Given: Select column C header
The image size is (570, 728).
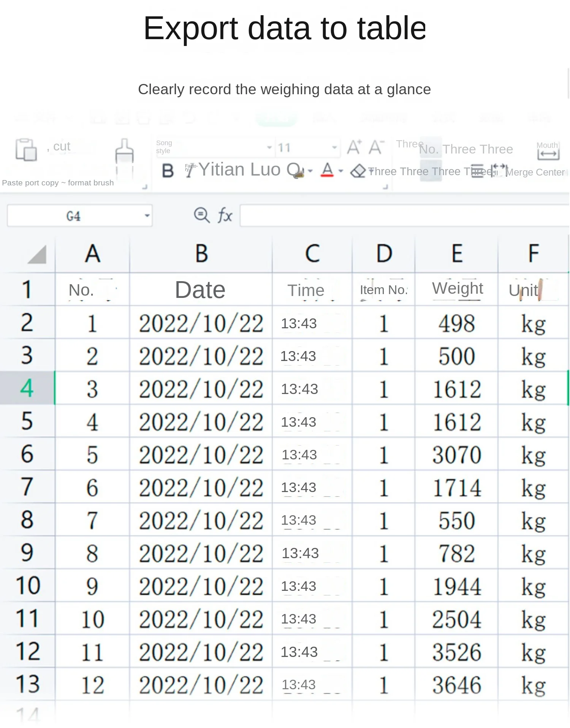Looking at the screenshot, I should (312, 254).
